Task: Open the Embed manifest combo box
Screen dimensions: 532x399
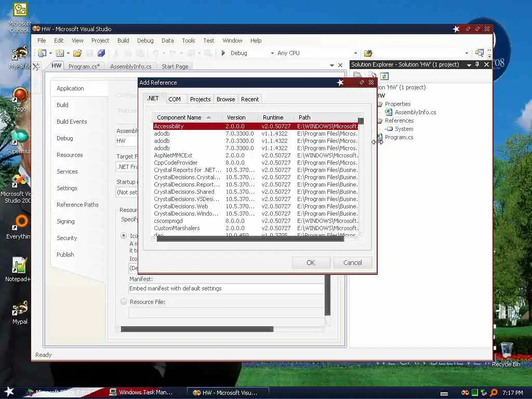Action: click(x=227, y=288)
